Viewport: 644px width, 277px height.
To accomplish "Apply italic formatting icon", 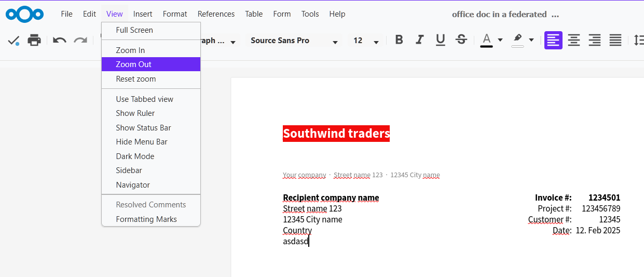I will click(x=420, y=40).
